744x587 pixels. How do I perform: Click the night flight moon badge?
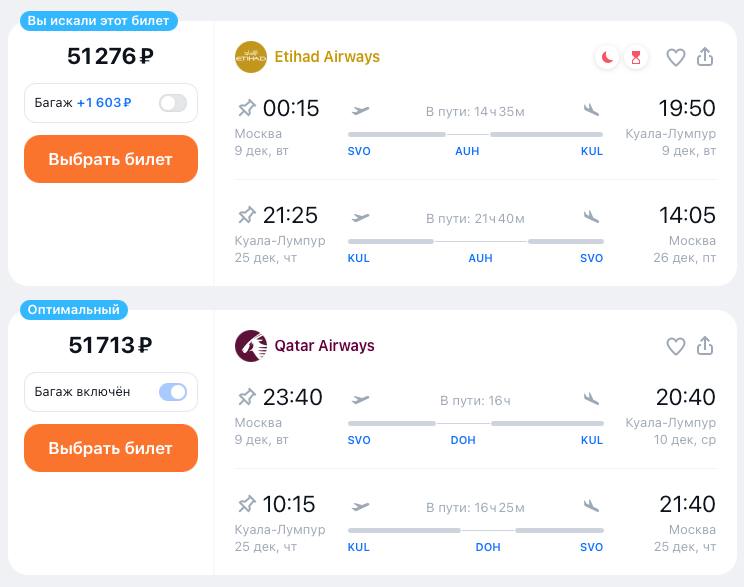point(607,57)
